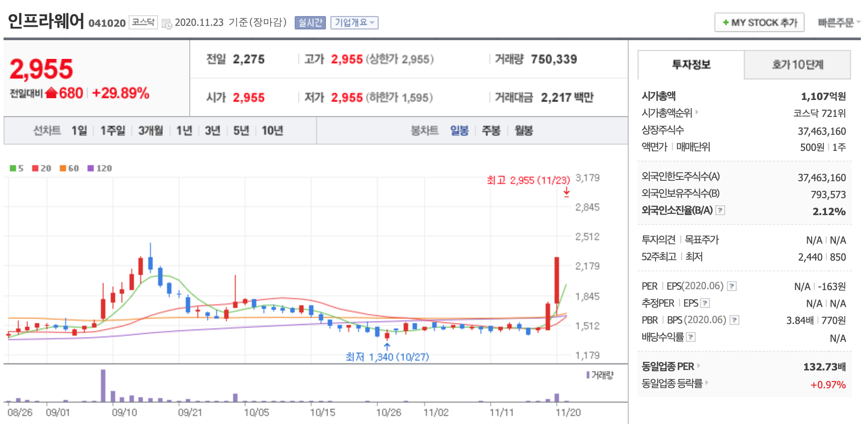868x424 pixels.
Task: Expand the 동일업종 PER arrow link
Action: coord(698,366)
